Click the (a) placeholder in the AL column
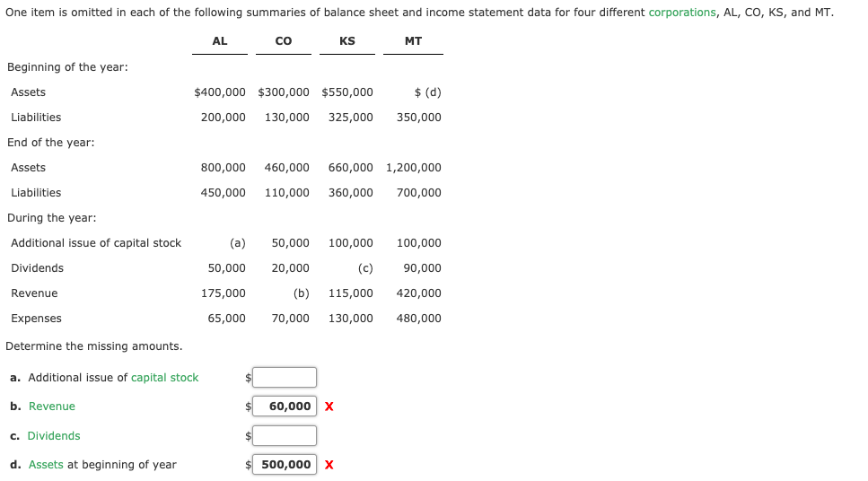This screenshot has height=481, width=868. point(238,243)
